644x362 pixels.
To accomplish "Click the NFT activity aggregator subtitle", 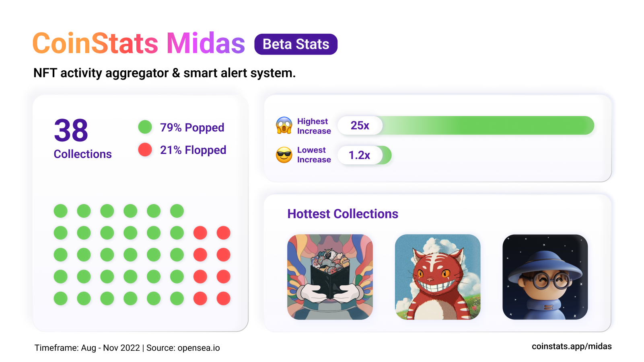I will 165,73.
